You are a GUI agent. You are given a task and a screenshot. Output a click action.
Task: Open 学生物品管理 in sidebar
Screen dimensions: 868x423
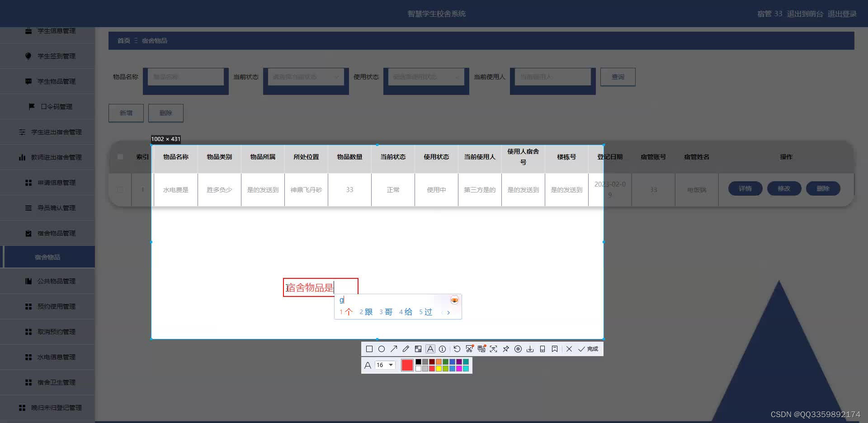pyautogui.click(x=47, y=81)
